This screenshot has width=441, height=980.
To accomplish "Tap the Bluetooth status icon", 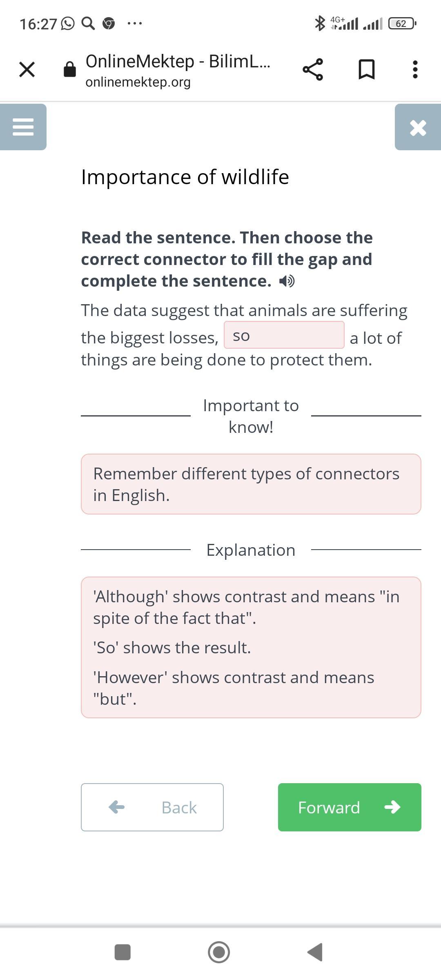I will [320, 23].
